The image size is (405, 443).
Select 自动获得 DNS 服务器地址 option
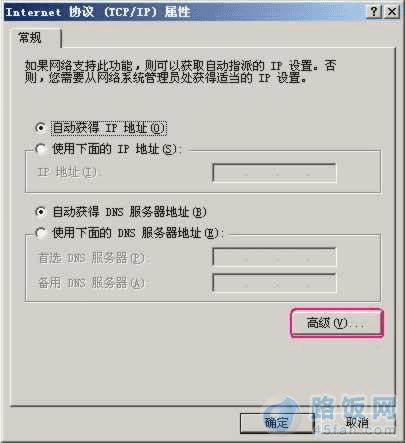pyautogui.click(x=41, y=212)
